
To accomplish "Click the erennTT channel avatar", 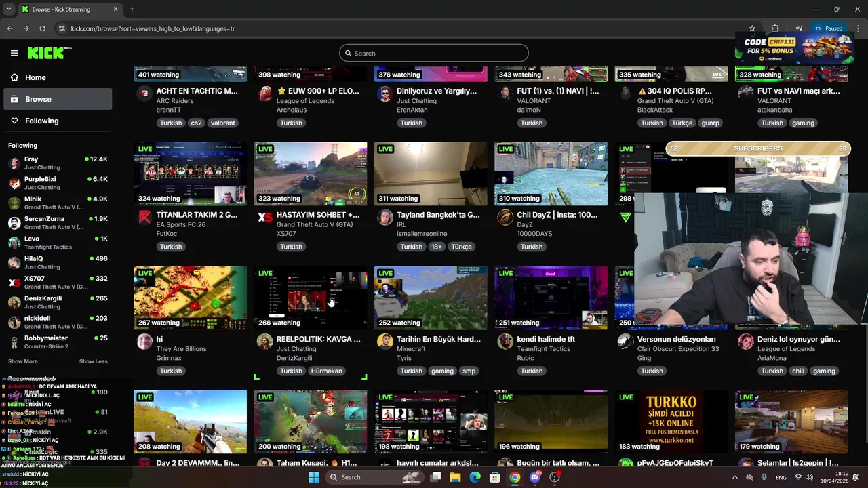I will [x=144, y=93].
